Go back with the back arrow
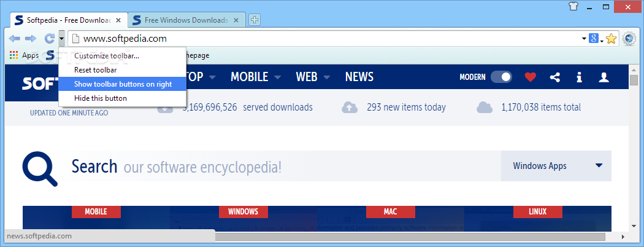This screenshot has height=247, width=644. tap(14, 39)
